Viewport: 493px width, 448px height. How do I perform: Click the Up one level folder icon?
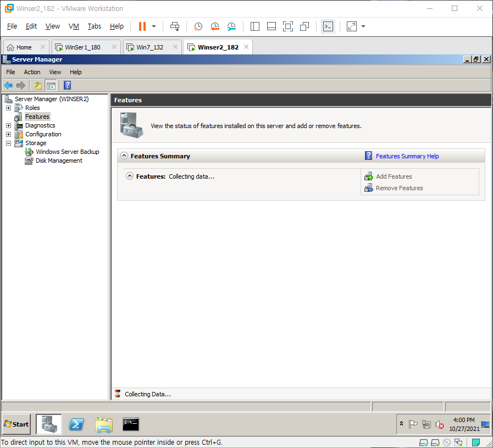[38, 85]
